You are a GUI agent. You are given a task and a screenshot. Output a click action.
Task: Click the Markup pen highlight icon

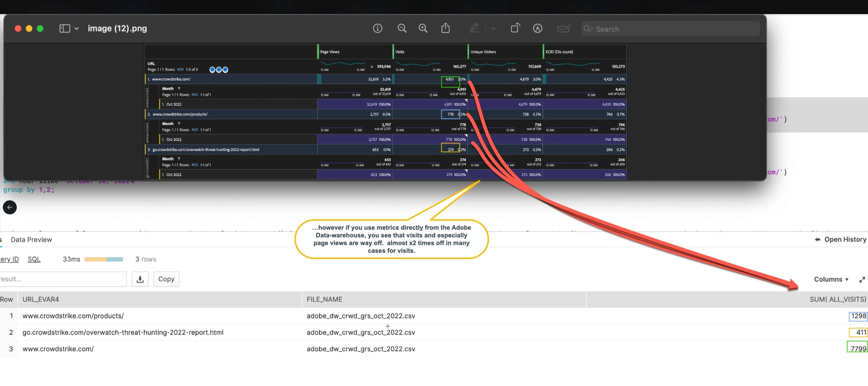(x=474, y=28)
